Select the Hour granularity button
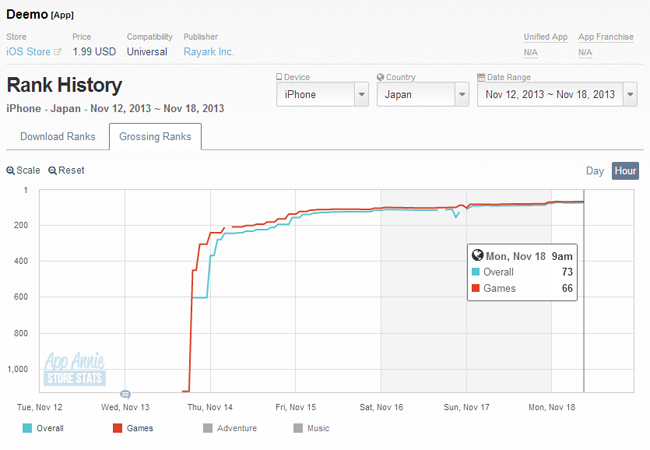Image resolution: width=650 pixels, height=450 pixels. coord(625,171)
